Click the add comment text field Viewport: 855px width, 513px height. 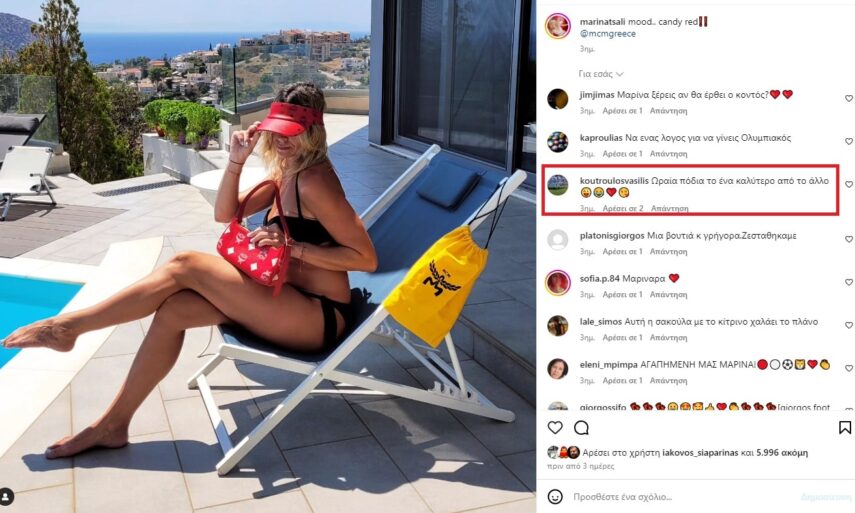pos(682,497)
